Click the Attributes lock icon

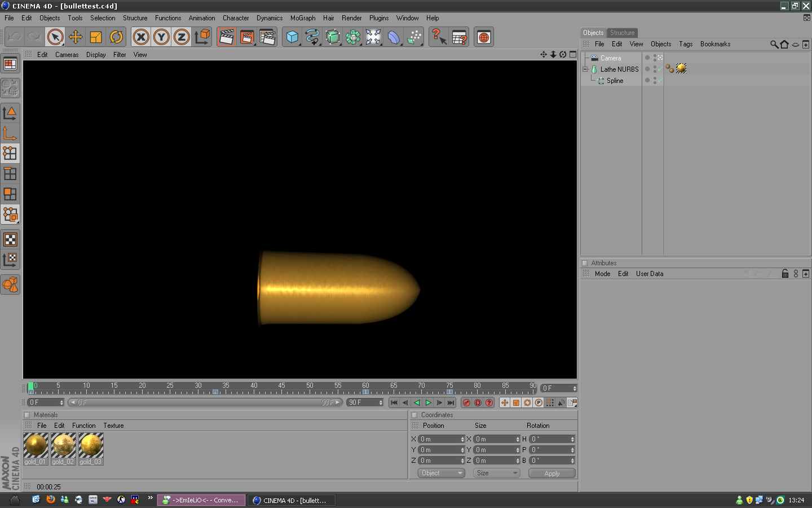[785, 274]
